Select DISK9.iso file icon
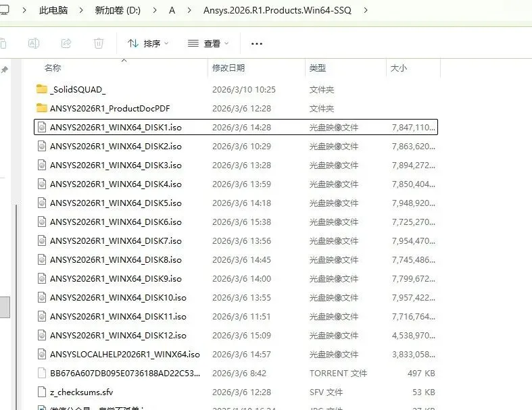 pyautogui.click(x=42, y=278)
